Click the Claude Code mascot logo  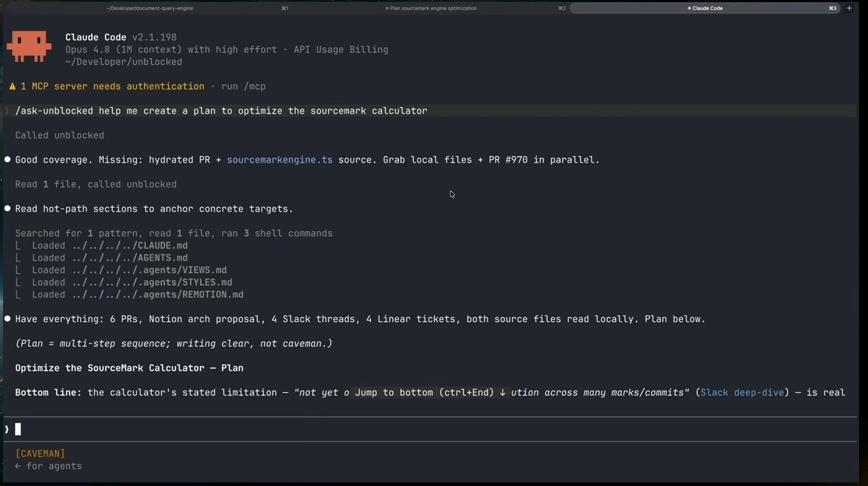(x=29, y=46)
